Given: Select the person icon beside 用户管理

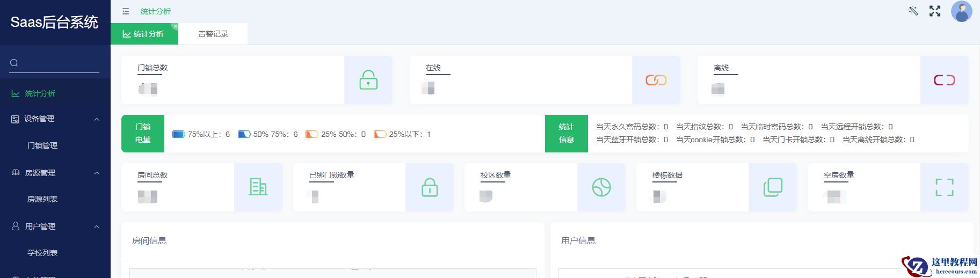Looking at the screenshot, I should (16, 226).
